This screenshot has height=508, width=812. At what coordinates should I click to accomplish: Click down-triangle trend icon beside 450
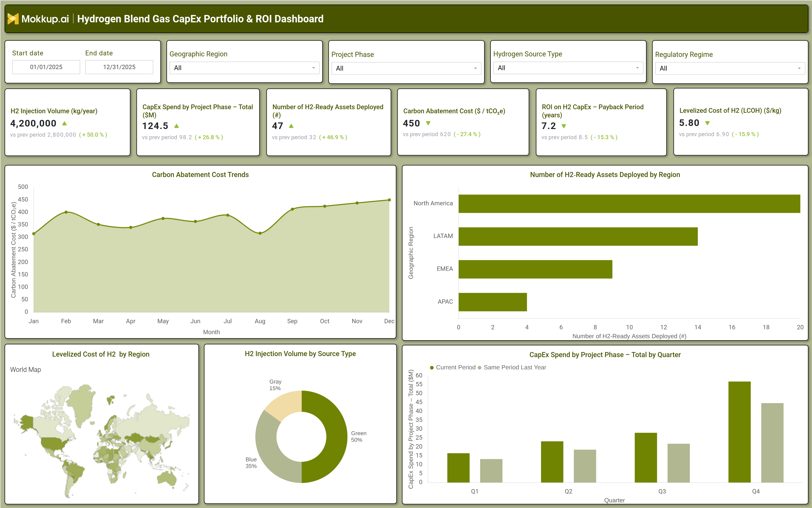tap(428, 123)
